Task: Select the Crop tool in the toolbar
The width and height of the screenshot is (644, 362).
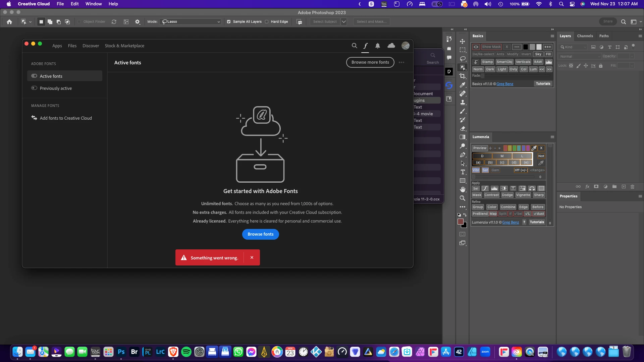Action: [463, 76]
